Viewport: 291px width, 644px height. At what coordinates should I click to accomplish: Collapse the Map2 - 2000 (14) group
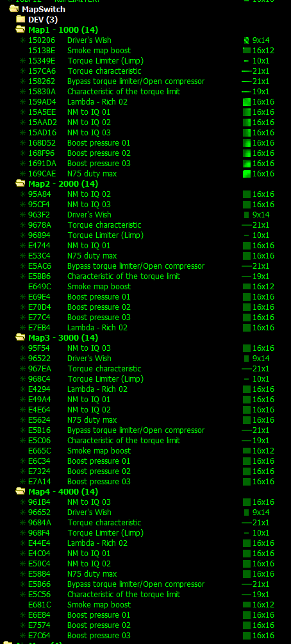20,183
